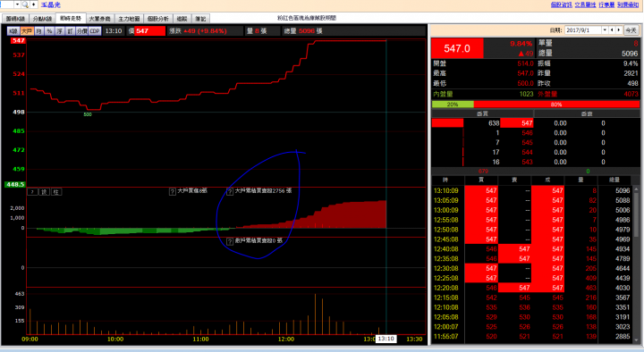
Task: Expand the date picker dropdown arrow
Action: click(605, 30)
